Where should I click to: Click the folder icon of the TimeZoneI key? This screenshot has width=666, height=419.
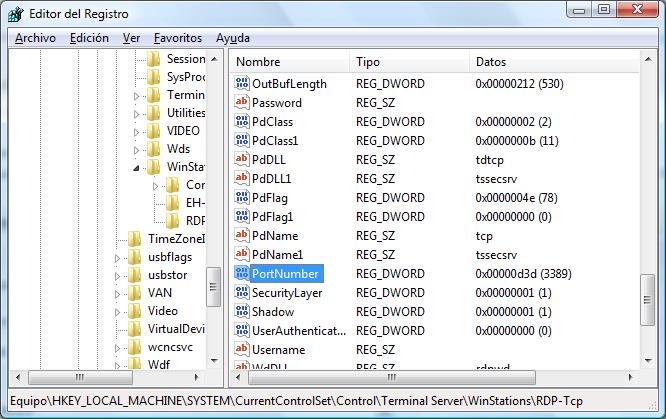click(x=135, y=239)
